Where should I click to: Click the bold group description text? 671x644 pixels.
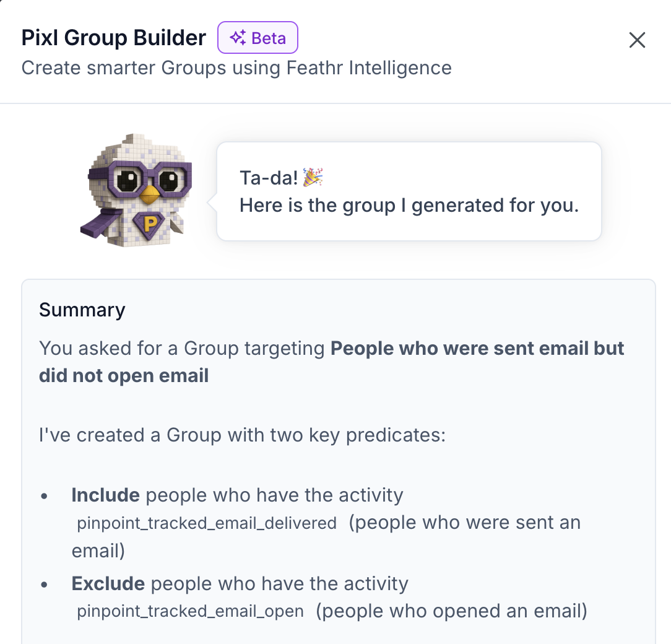[x=477, y=348]
